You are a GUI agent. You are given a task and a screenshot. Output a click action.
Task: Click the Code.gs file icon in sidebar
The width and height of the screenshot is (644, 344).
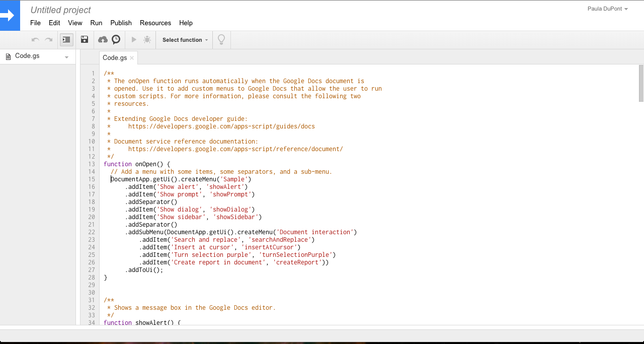8,56
